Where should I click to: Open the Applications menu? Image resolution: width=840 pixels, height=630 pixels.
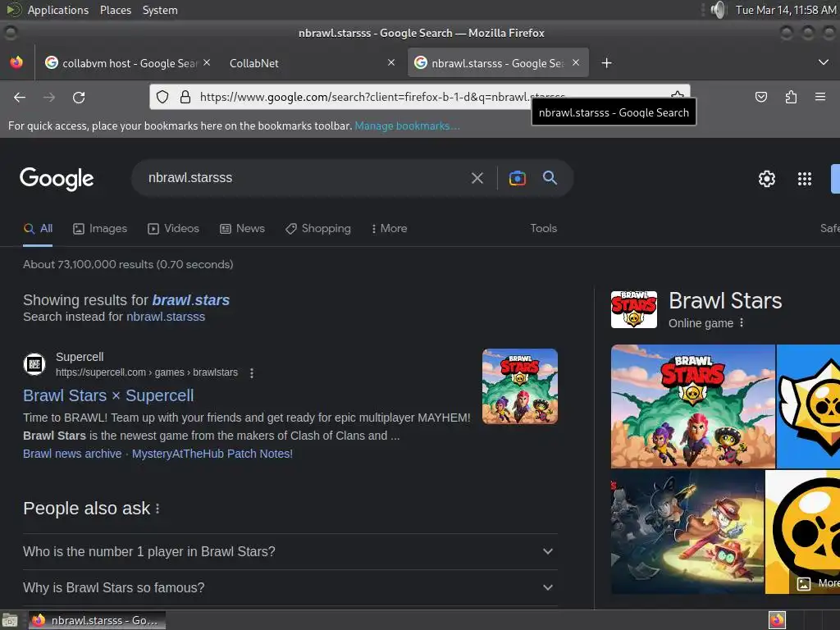coord(58,10)
